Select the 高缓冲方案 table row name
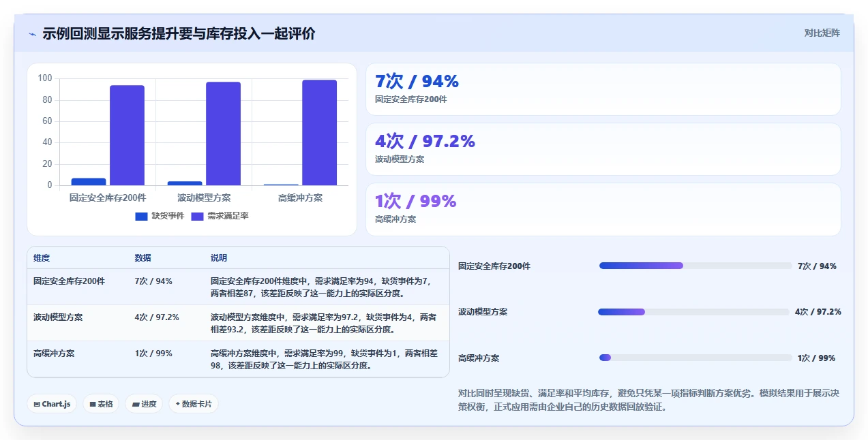Viewport: 868px width, 440px height. (54, 353)
